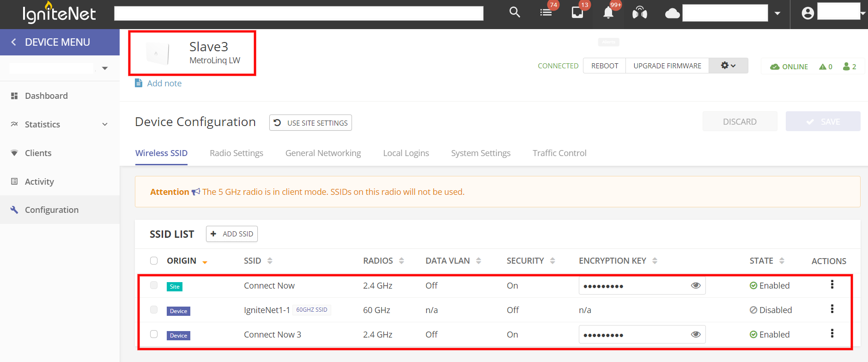Screen dimensions: 868x362
Task: Click the alerts warning triangle count
Action: coord(826,66)
